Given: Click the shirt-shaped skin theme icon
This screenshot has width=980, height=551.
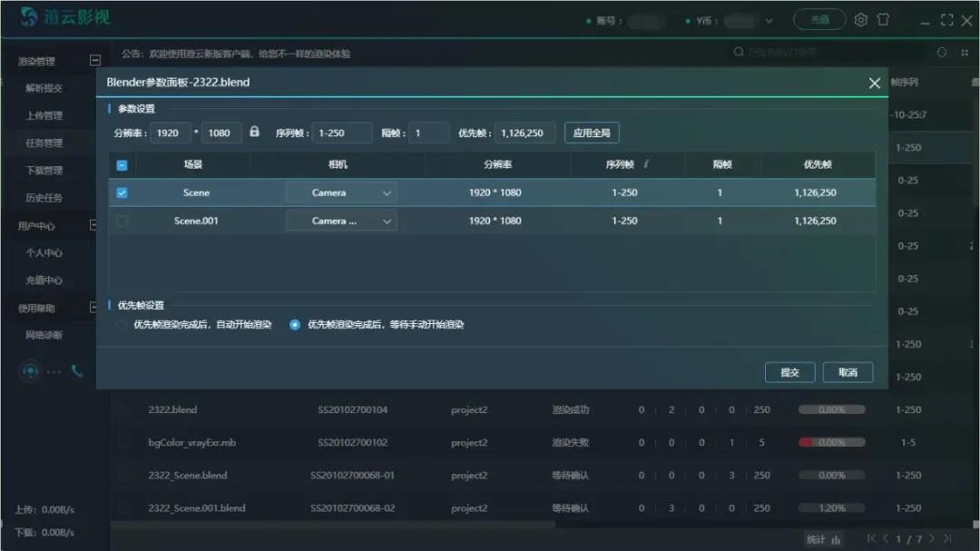Looking at the screenshot, I should pyautogui.click(x=883, y=20).
